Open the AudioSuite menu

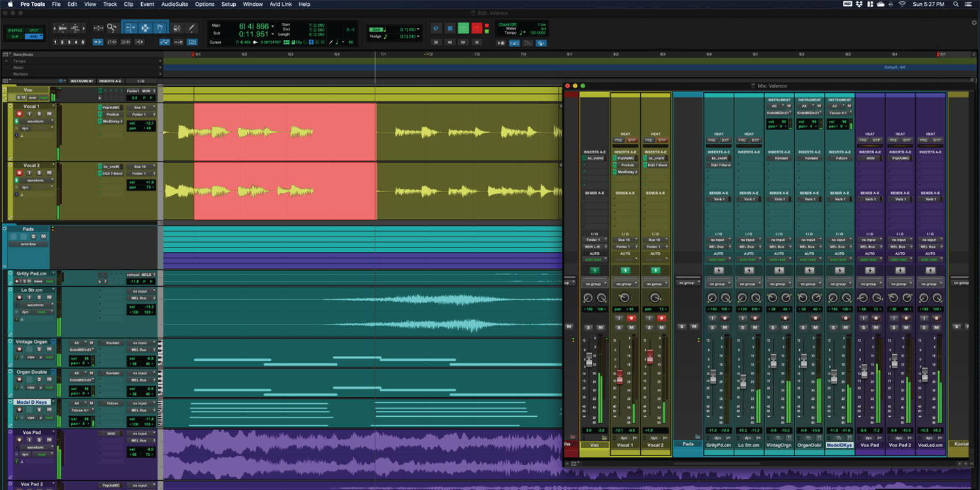point(176,4)
